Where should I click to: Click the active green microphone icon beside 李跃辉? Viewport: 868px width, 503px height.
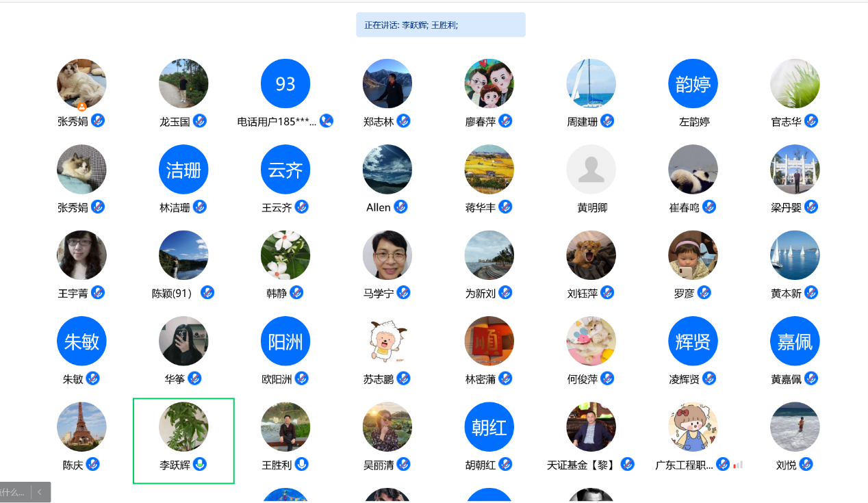[x=200, y=465]
